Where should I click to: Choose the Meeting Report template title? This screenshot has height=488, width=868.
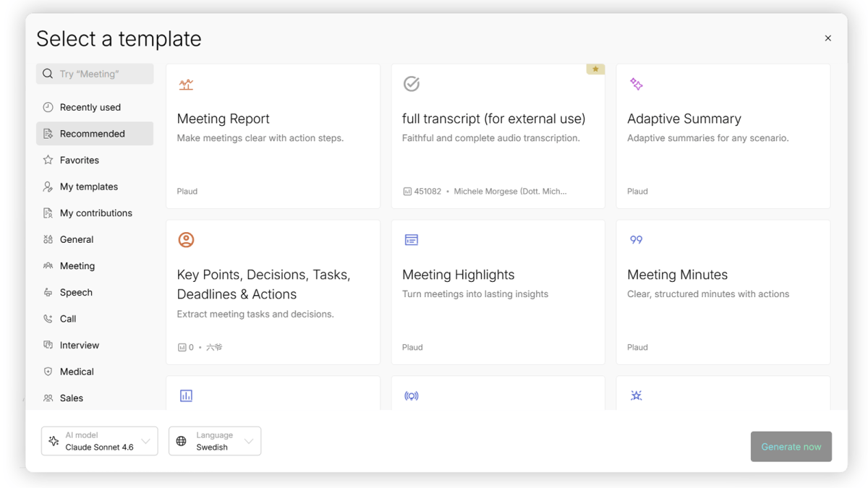(224, 119)
